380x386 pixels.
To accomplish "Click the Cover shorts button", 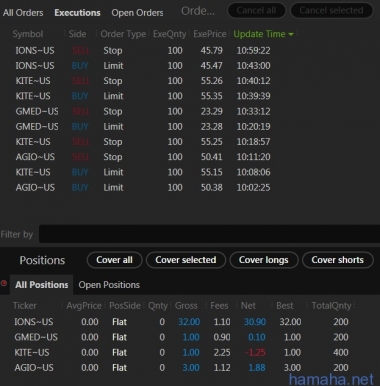I will pyautogui.click(x=337, y=260).
